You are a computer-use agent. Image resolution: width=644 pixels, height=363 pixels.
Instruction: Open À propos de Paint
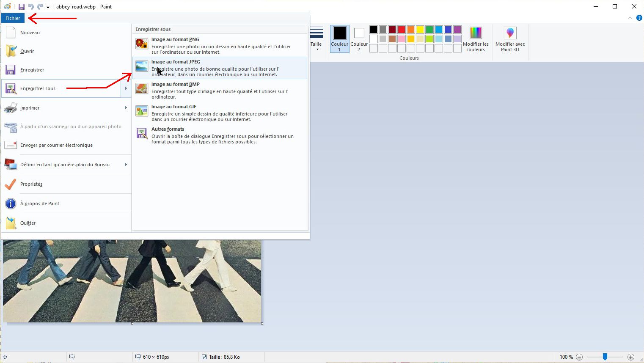click(x=66, y=203)
